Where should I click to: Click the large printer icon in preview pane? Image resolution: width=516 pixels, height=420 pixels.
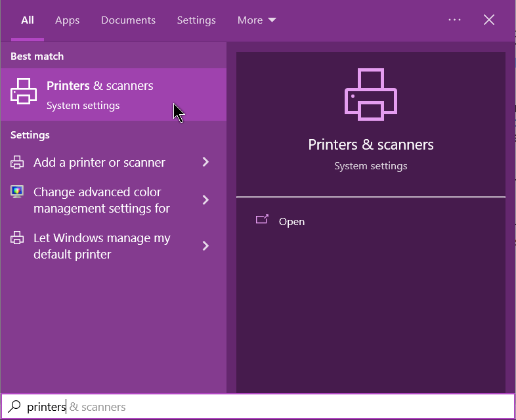pos(371,94)
